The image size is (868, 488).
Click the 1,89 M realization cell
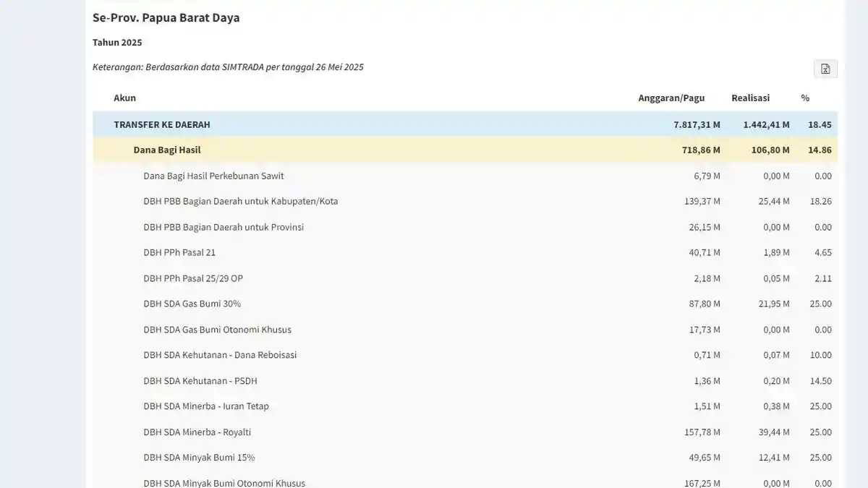(x=776, y=252)
